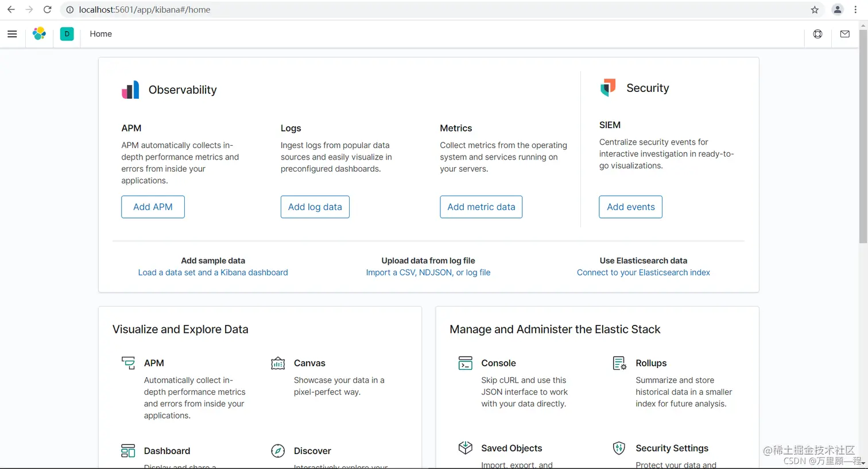The height and width of the screenshot is (469, 868).
Task: Open the green D space avatar
Action: (x=67, y=34)
